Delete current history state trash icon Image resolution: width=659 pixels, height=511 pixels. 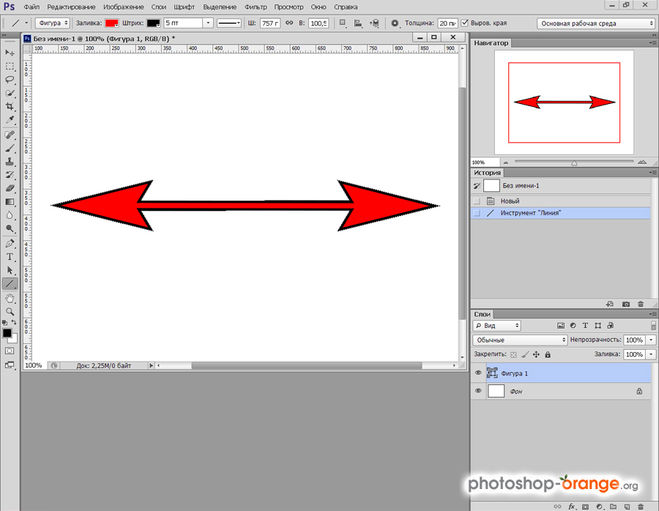[x=641, y=304]
